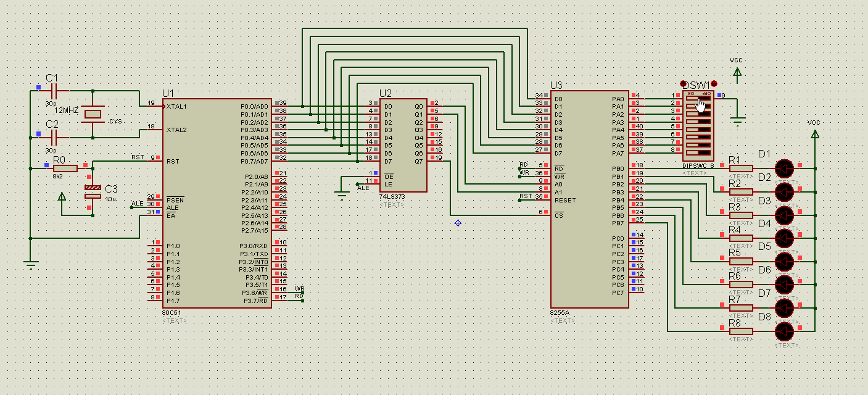This screenshot has width=868, height=395.
Task: Toggle DIP switch 1 on DSW1
Action: pos(698,98)
